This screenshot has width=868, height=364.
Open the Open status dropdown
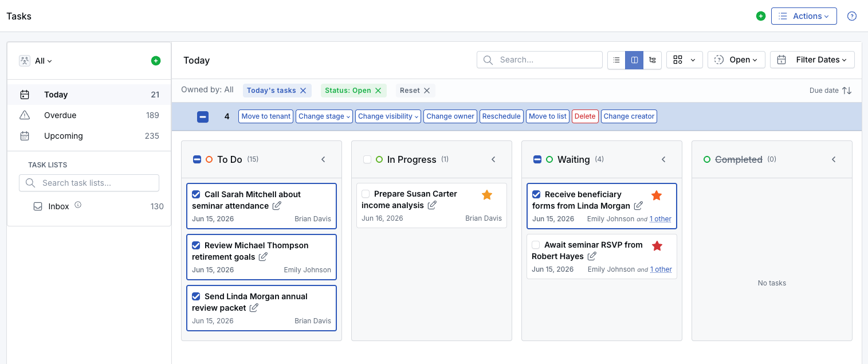pos(736,60)
